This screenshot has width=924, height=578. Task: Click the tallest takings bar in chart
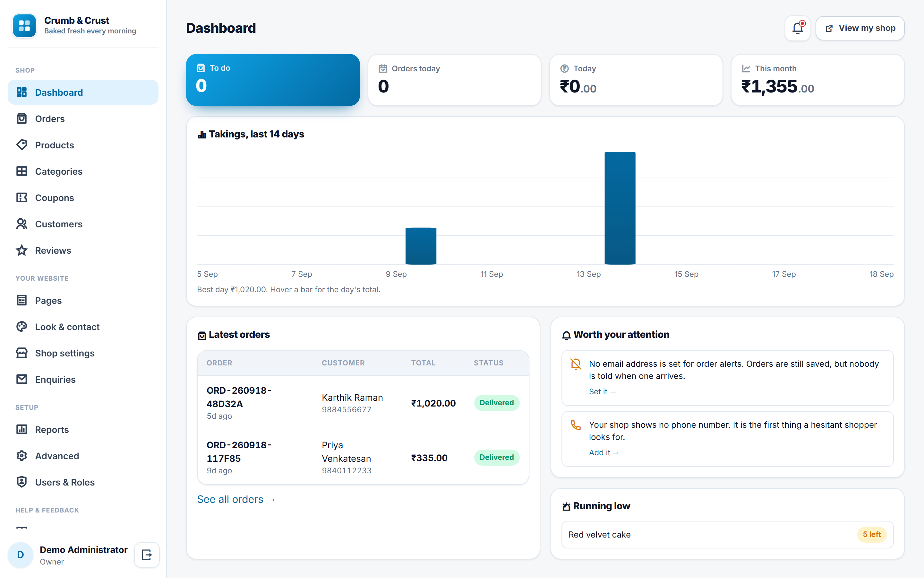click(620, 208)
